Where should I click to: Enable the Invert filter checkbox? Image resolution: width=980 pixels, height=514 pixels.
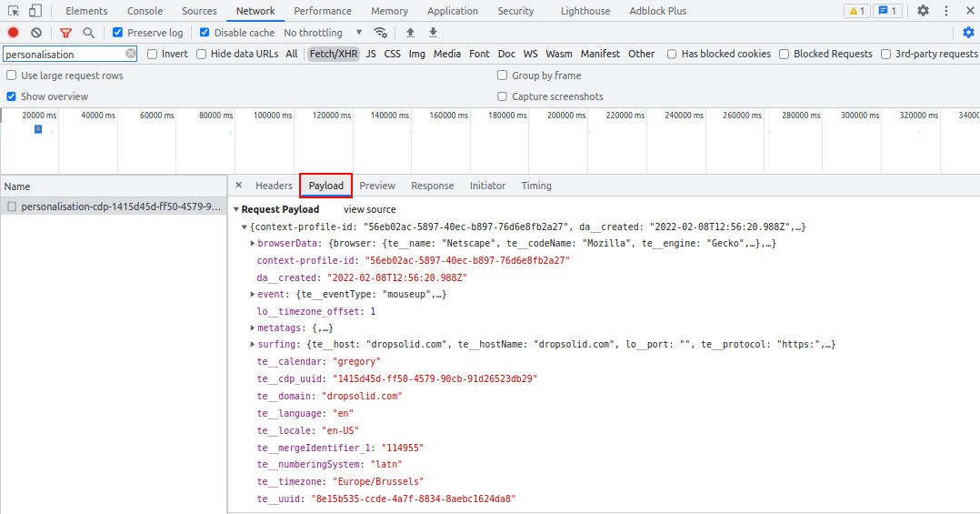pyautogui.click(x=152, y=54)
